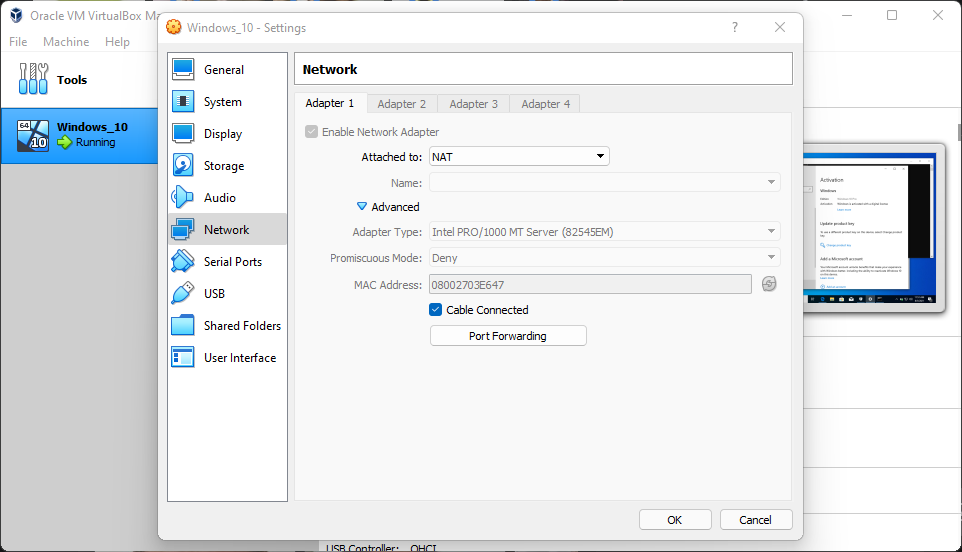The height and width of the screenshot is (552, 962).
Task: Select the USB plug icon
Action: click(x=183, y=293)
